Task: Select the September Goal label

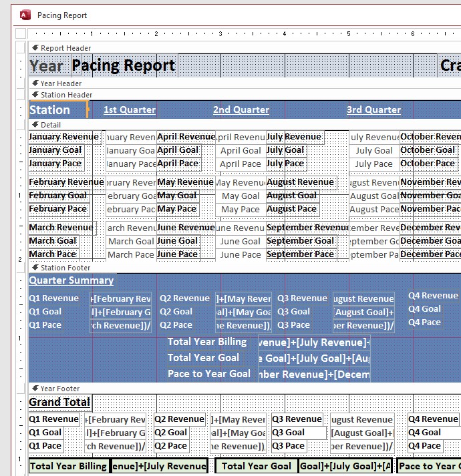Action: tap(301, 241)
